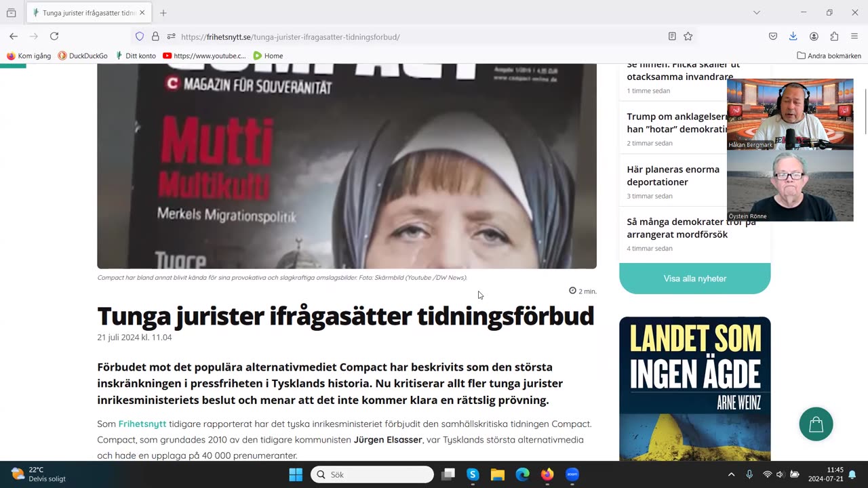Open the Ditt konto bookmark
Screen dimensions: 868x488
(x=136, y=56)
